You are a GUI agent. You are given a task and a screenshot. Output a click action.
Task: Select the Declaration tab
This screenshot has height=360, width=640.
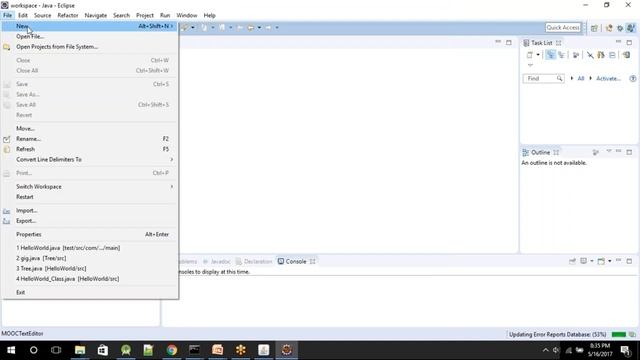pyautogui.click(x=254, y=262)
